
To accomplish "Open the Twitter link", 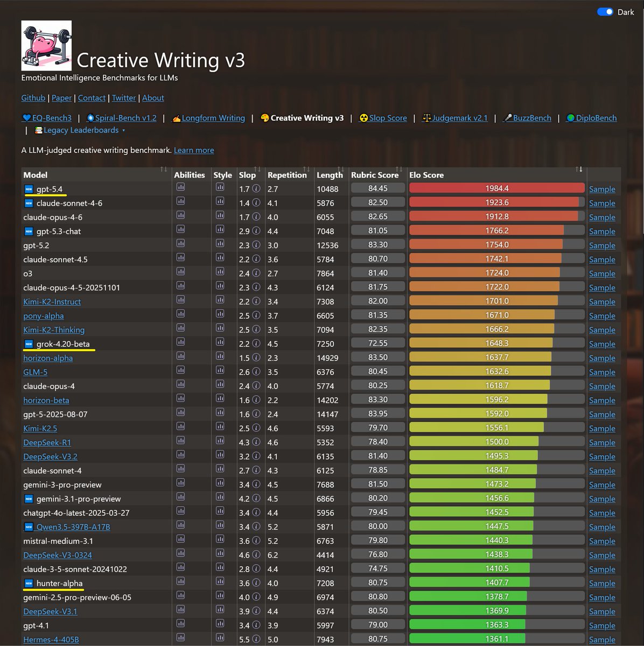I will pos(124,97).
